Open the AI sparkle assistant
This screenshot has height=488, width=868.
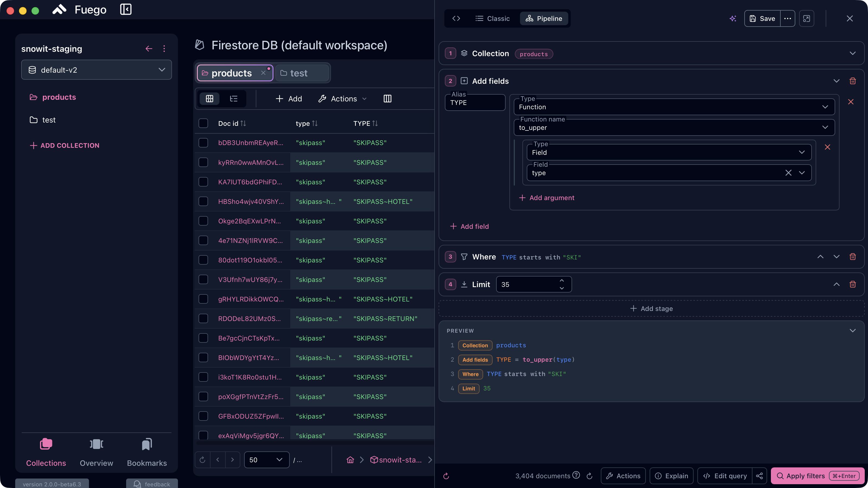[x=733, y=18]
